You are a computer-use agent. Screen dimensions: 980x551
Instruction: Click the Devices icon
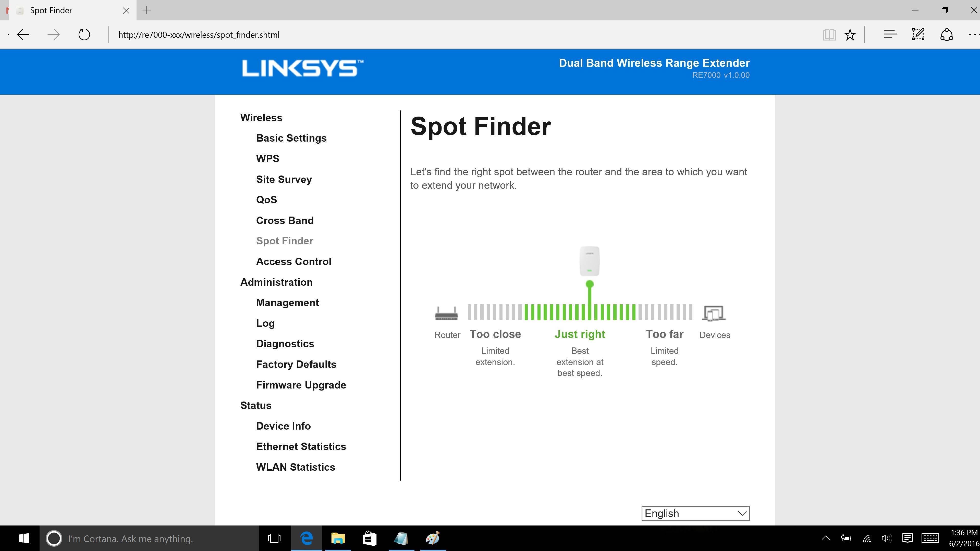714,313
